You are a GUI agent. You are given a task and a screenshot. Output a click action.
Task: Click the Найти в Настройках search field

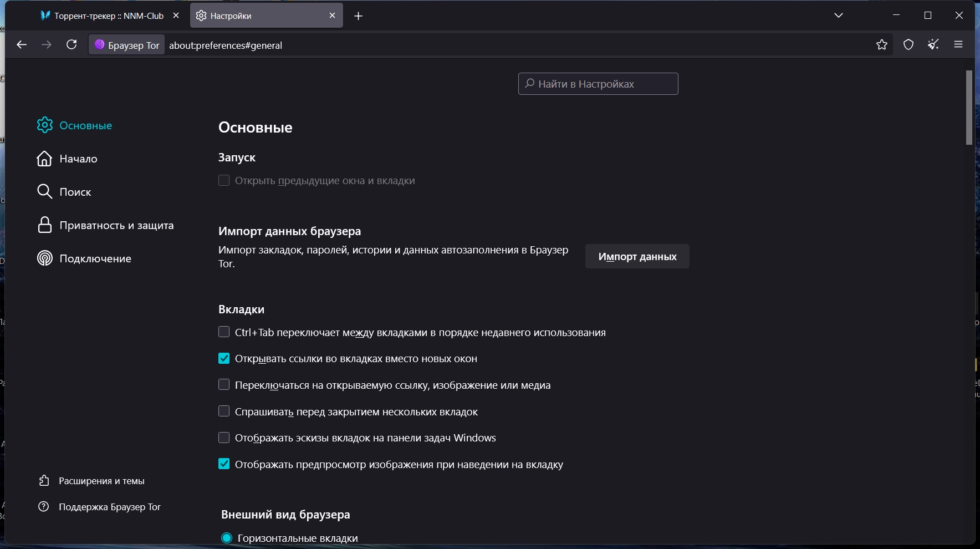point(598,84)
